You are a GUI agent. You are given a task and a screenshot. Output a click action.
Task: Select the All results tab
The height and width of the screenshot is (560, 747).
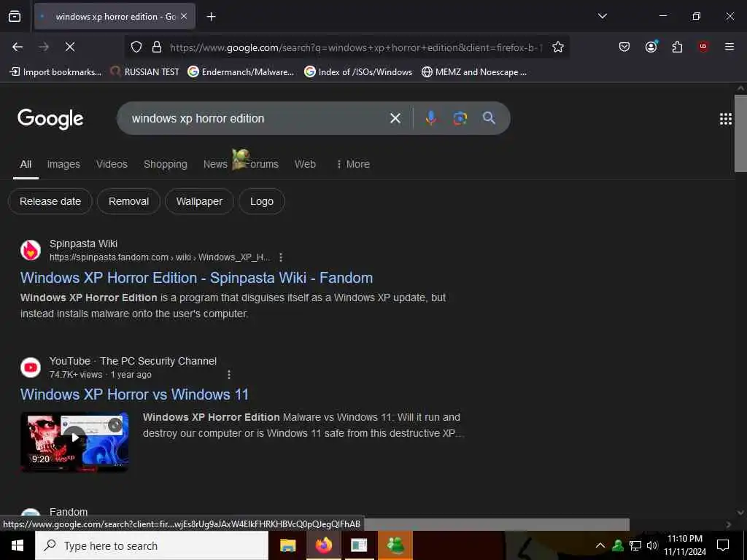26,164
